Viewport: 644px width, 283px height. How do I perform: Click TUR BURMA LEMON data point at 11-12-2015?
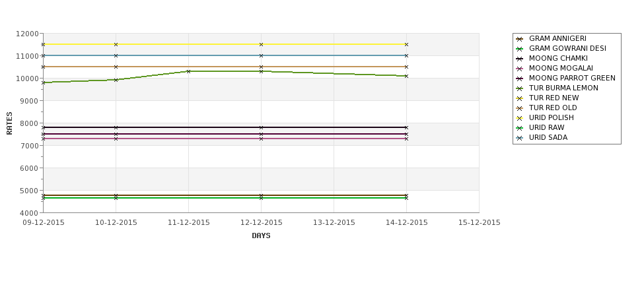pyautogui.click(x=188, y=71)
